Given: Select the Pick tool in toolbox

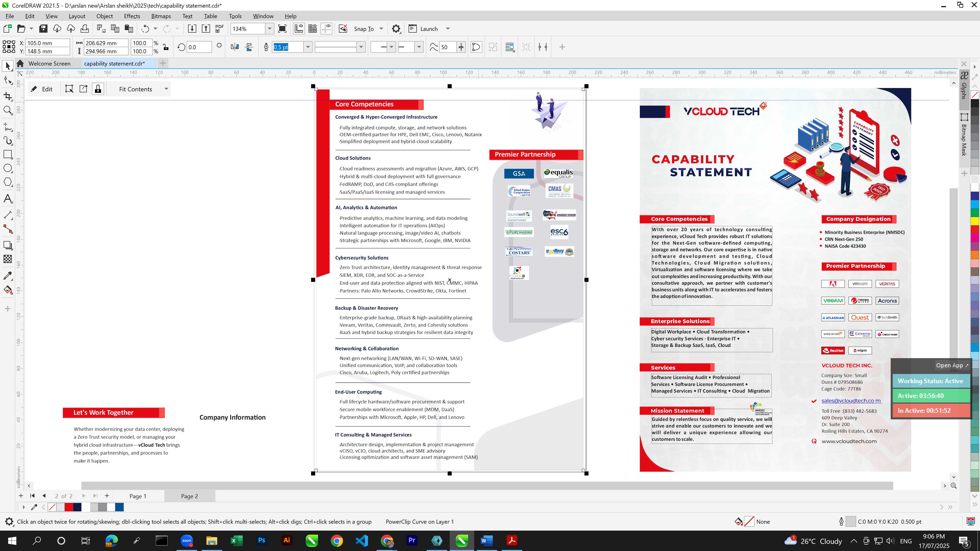Looking at the screenshot, I should pos(8,66).
